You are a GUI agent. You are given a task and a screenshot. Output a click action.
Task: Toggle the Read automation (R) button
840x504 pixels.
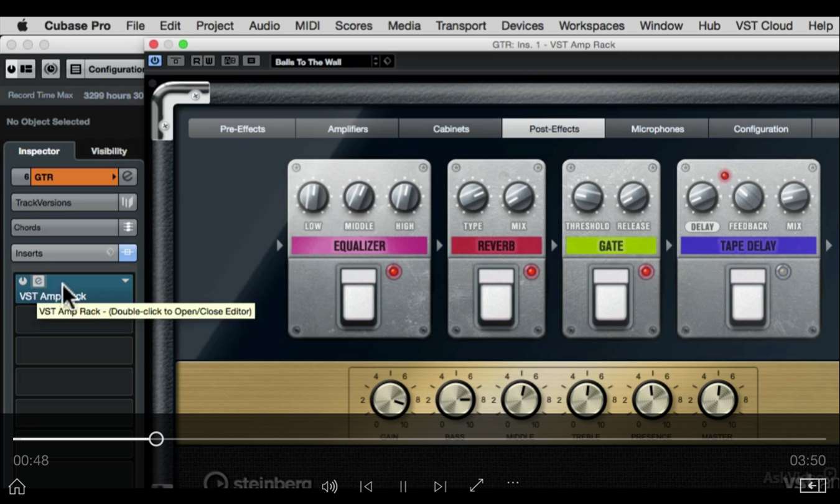tap(197, 61)
